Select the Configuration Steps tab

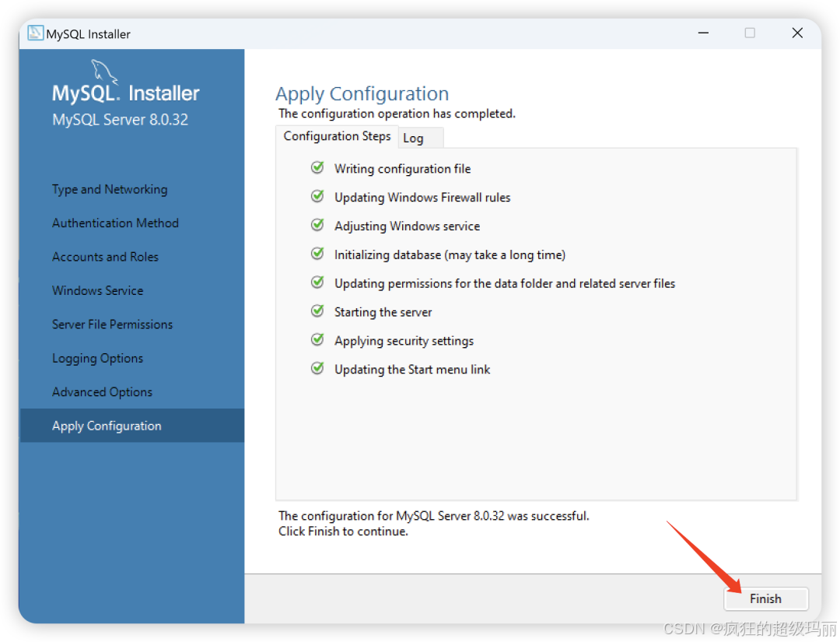click(x=337, y=136)
